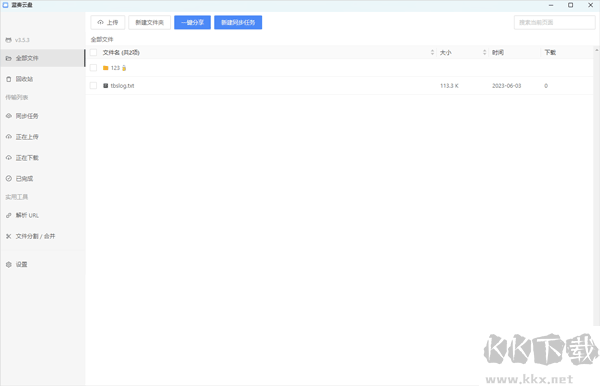The width and height of the screenshot is (600, 386).
Task: Click the 全部文件 breadcrumb path
Action: [x=102, y=39]
